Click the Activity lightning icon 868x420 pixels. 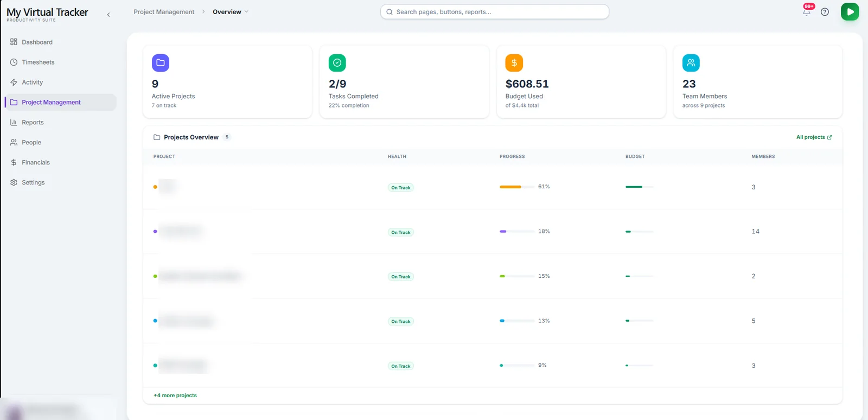click(x=14, y=82)
